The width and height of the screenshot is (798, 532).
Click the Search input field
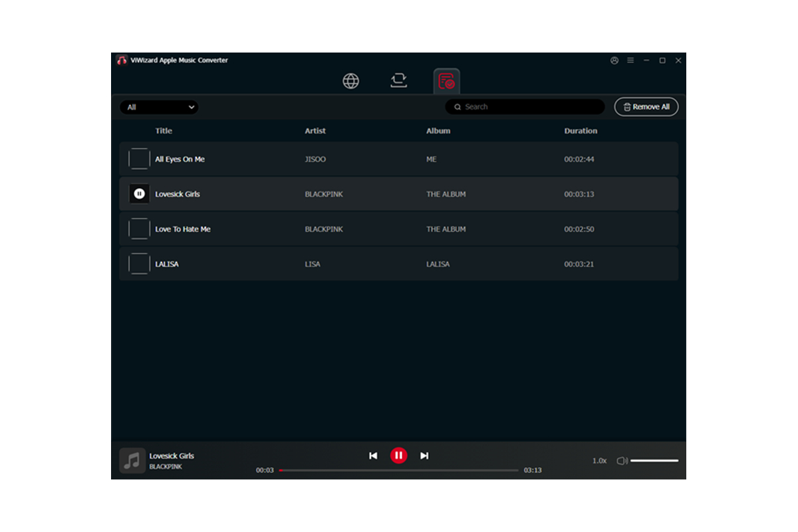525,107
